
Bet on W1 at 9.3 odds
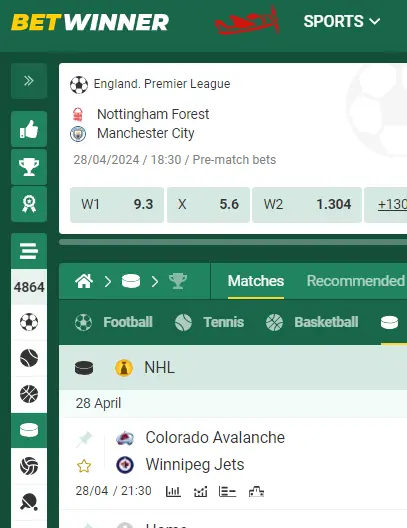[117, 204]
